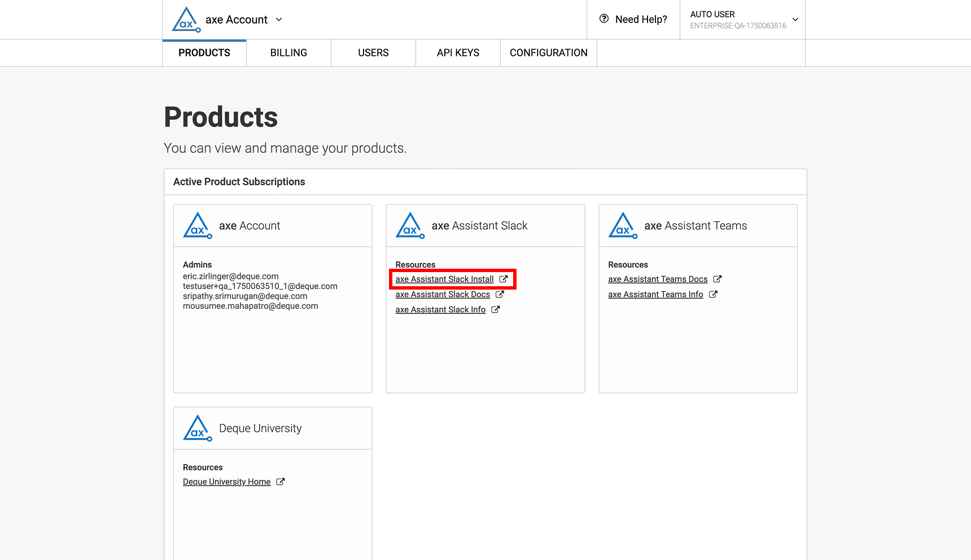
Task: Click external link icon beside Teams Docs
Action: 718,279
